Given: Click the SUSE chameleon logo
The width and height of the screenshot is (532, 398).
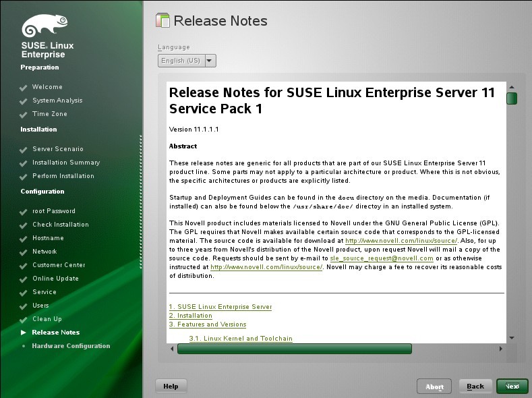Looking at the screenshot, I should 45,26.
